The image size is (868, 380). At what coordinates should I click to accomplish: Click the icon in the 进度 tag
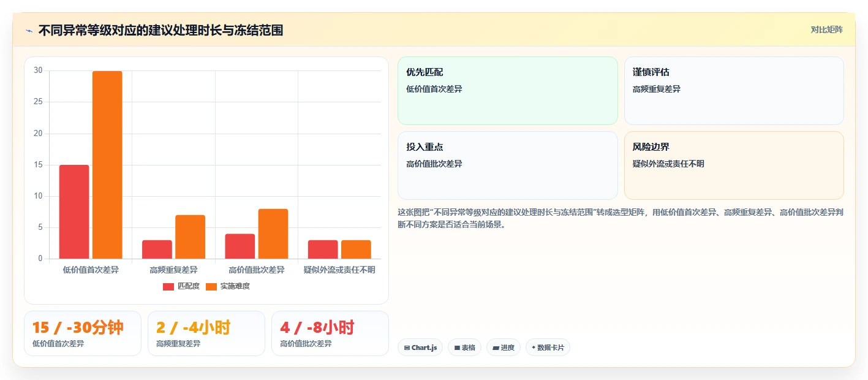click(x=496, y=348)
